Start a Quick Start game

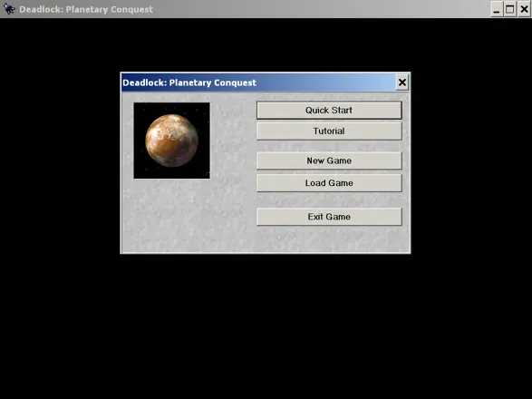tap(329, 111)
